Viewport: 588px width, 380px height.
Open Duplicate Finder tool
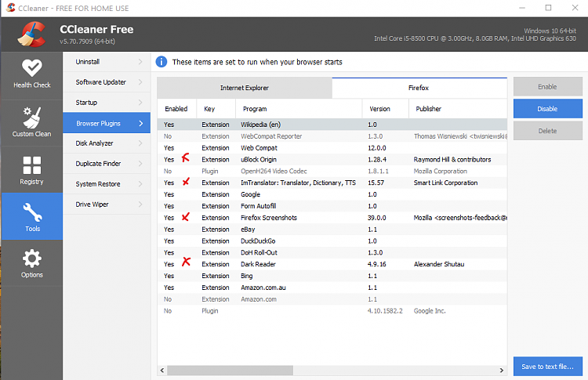[x=107, y=164]
